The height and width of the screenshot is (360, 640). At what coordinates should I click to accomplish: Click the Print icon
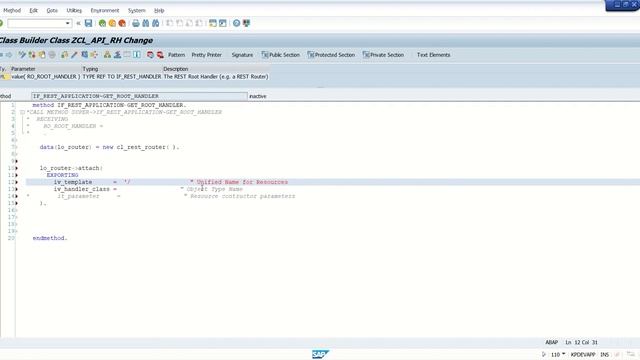click(136, 23)
